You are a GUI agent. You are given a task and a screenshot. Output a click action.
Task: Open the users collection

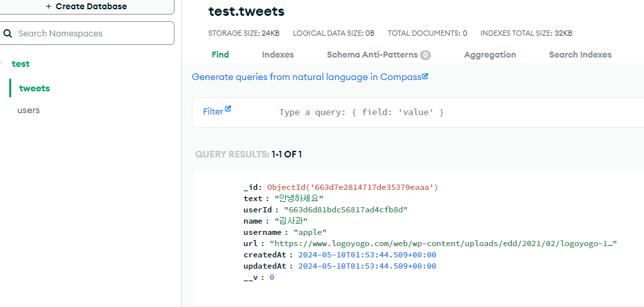point(28,110)
